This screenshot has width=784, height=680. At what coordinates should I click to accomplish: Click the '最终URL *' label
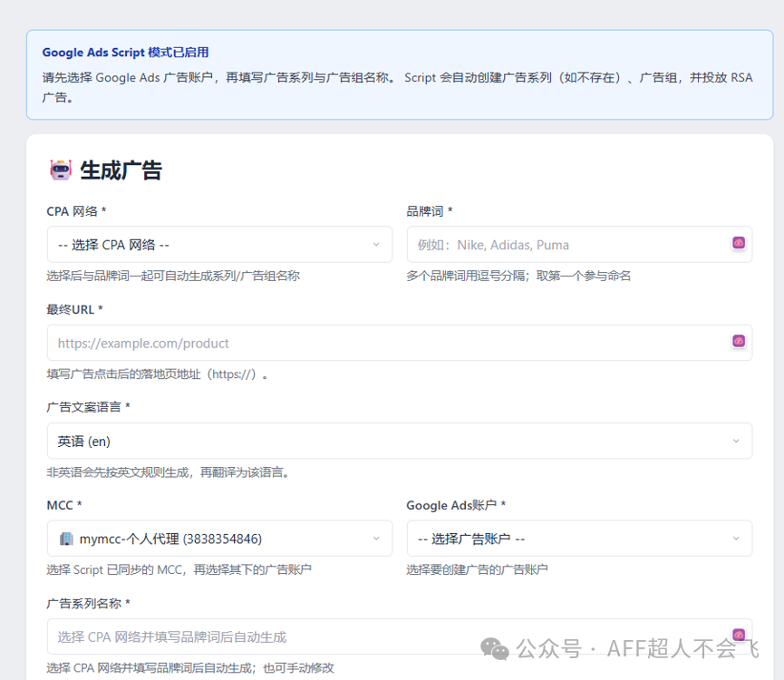(74, 309)
